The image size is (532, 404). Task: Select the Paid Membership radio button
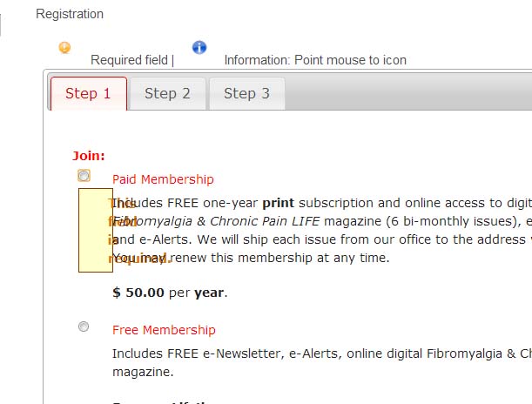tap(84, 176)
